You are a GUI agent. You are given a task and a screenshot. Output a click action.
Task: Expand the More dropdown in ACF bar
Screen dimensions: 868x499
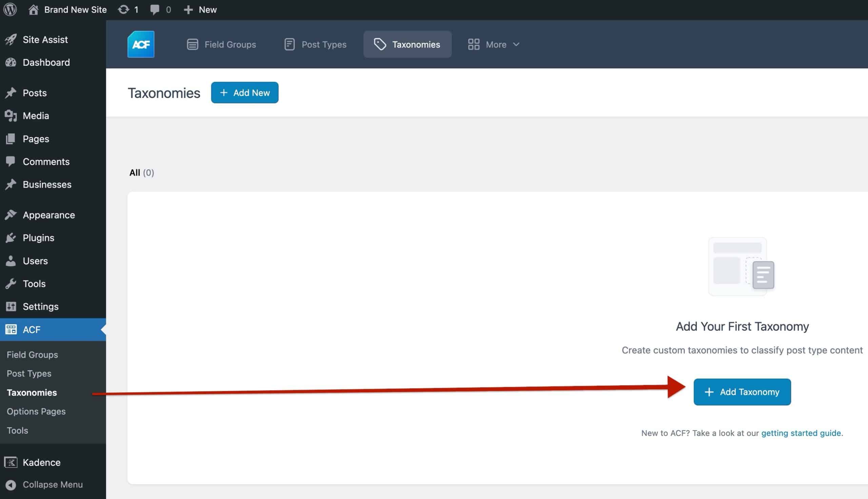pos(494,45)
